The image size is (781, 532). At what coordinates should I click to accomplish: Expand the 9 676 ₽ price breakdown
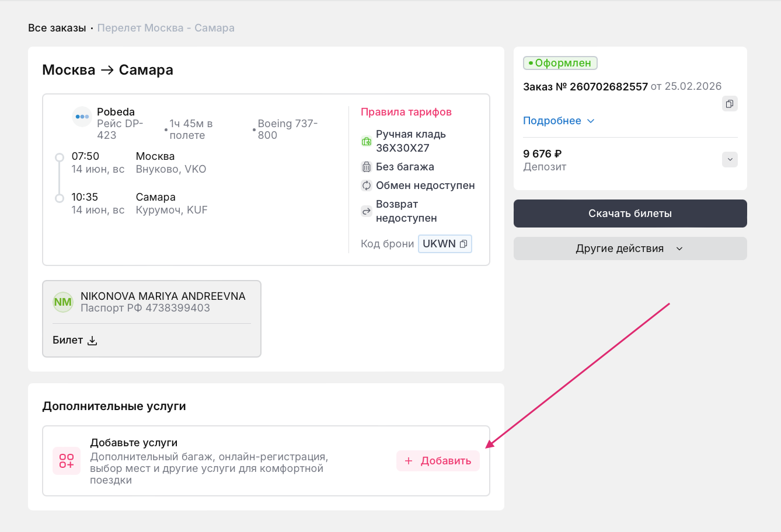(x=730, y=160)
